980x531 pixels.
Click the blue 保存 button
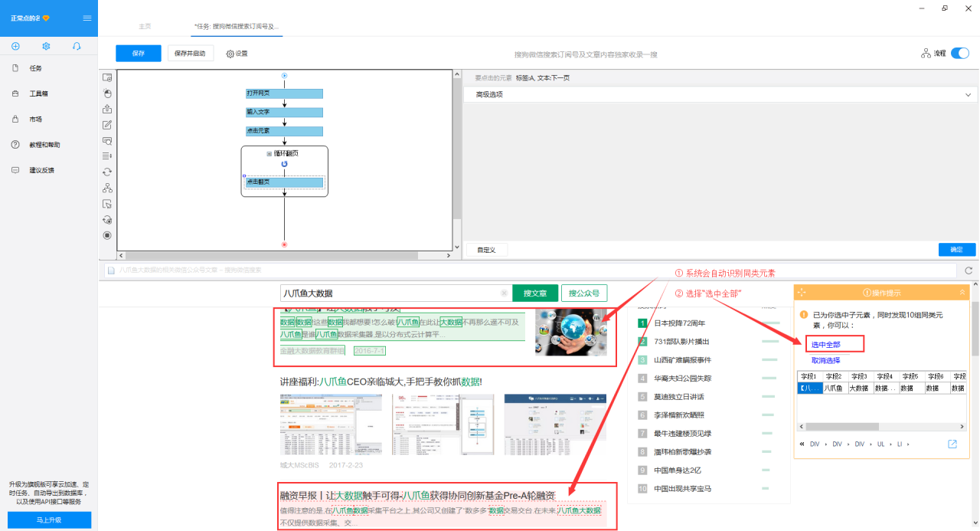pyautogui.click(x=139, y=54)
